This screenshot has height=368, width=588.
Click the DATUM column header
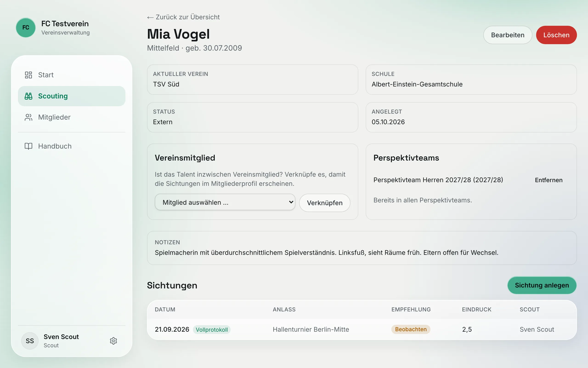coord(165,310)
